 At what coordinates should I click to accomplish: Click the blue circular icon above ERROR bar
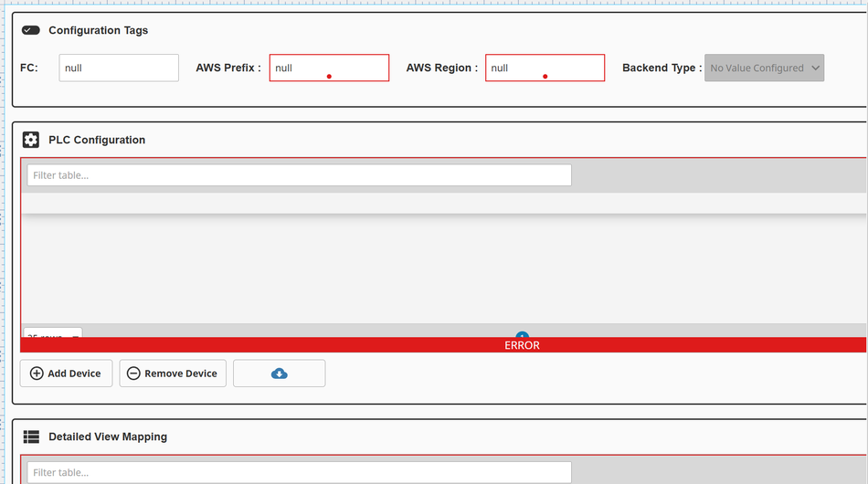[x=522, y=335]
